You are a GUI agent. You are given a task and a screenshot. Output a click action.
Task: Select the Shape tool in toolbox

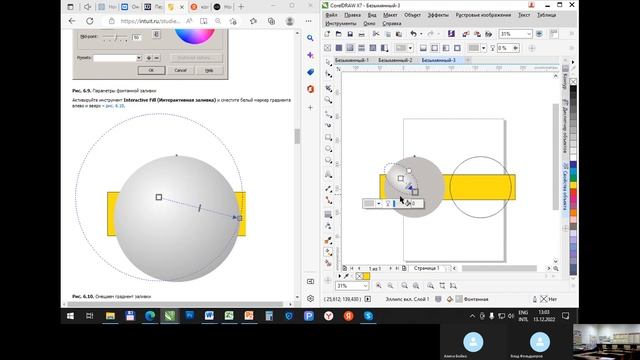[328, 74]
